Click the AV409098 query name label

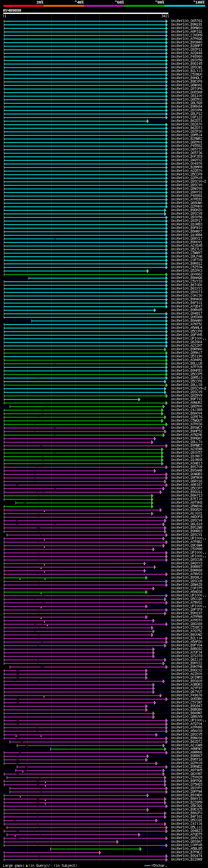click(x=12, y=10)
